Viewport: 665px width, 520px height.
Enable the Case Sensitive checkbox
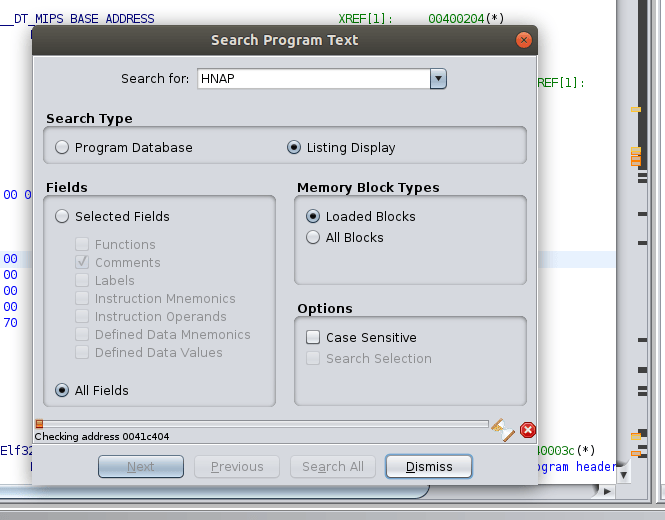coord(314,337)
